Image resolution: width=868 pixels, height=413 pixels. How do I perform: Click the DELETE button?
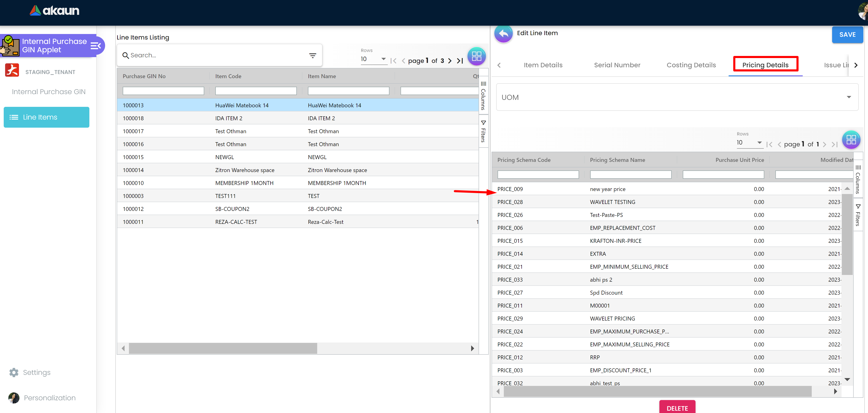click(x=677, y=408)
